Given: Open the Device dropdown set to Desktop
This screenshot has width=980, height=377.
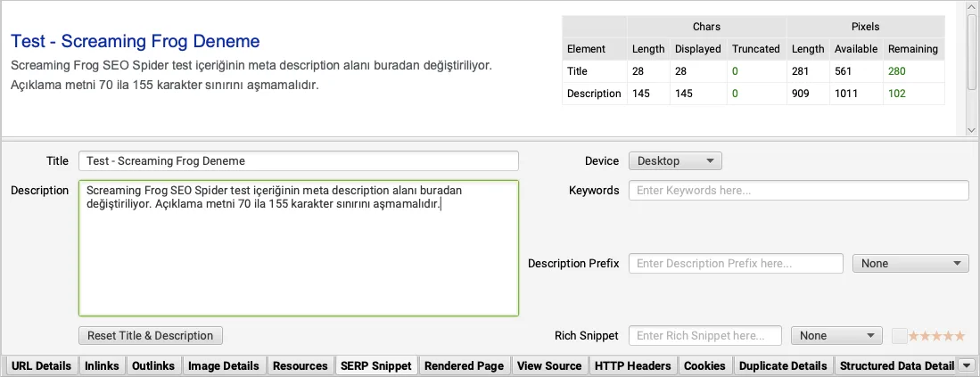Looking at the screenshot, I should (x=675, y=161).
